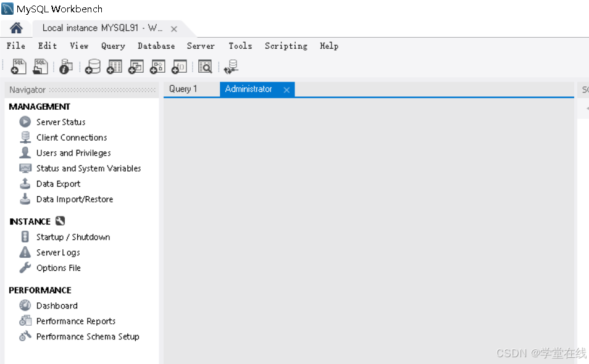Click the Data Export icon
The width and height of the screenshot is (589, 364).
[25, 183]
